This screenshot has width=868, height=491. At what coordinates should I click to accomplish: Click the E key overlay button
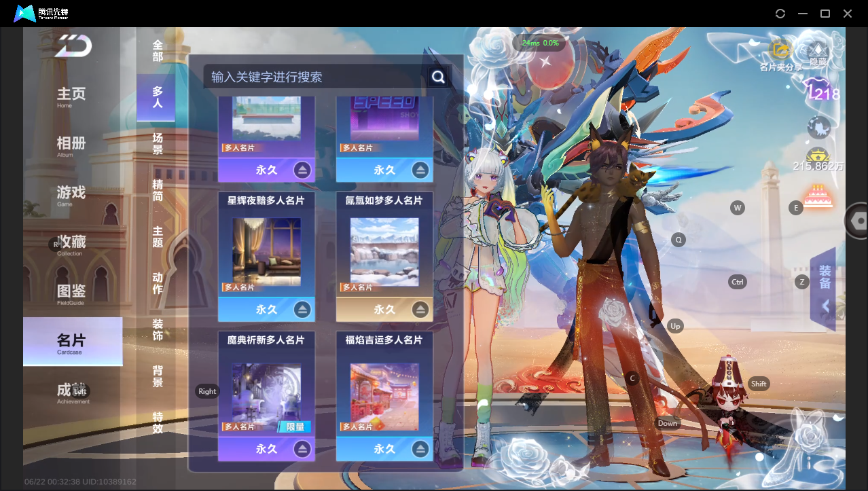[796, 208]
